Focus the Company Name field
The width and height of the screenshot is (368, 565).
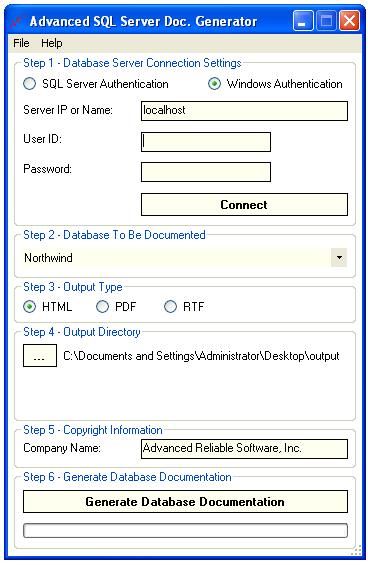(x=244, y=449)
